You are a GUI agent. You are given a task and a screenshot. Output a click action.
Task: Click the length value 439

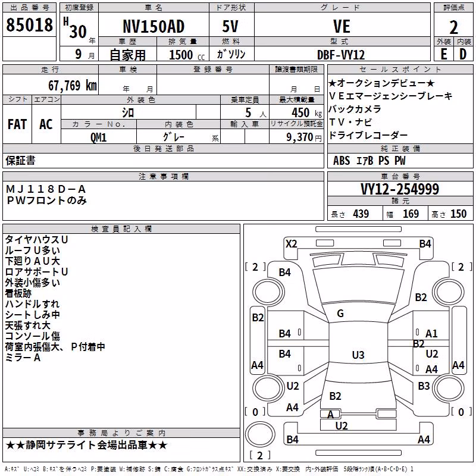tap(361, 214)
